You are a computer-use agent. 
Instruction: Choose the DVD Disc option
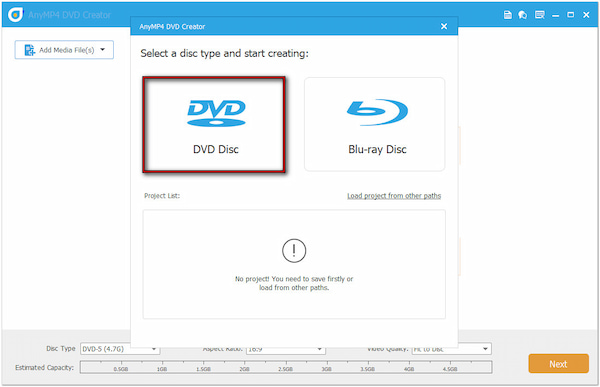click(214, 124)
